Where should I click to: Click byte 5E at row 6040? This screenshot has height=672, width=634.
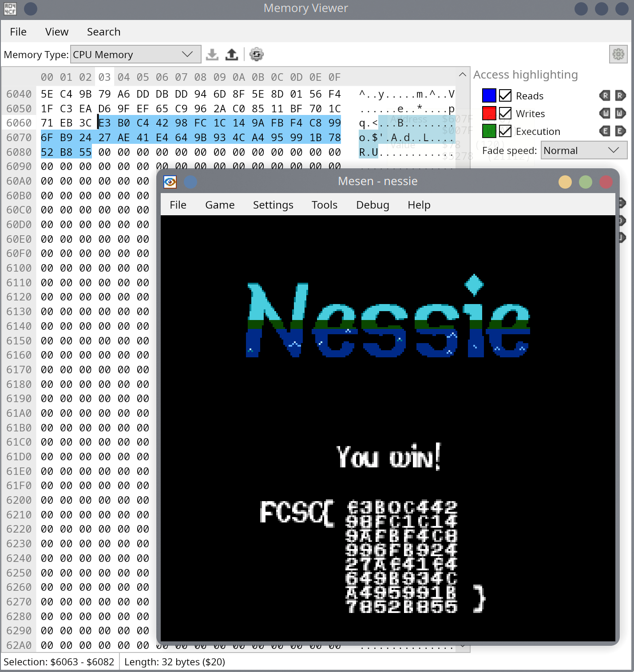coord(47,94)
